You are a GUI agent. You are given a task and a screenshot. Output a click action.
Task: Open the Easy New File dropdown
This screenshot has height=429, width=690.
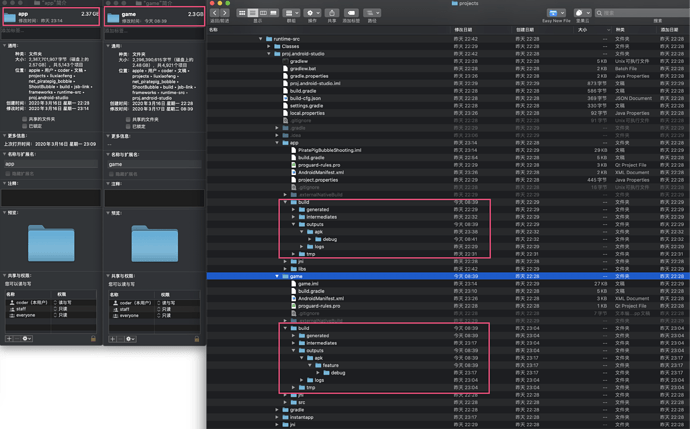click(x=556, y=13)
